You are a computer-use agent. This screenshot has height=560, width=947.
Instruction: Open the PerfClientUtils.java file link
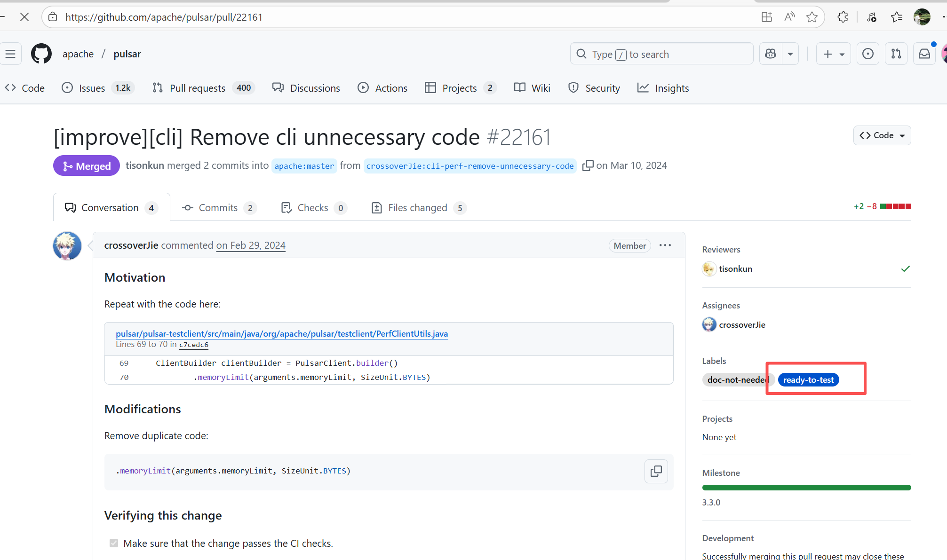(x=281, y=334)
